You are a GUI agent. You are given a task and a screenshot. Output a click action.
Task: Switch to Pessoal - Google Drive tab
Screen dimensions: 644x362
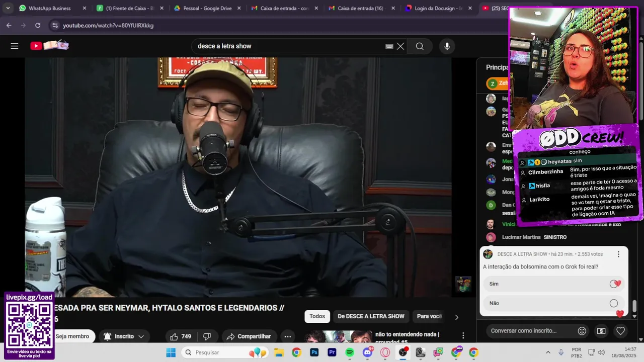coord(206,8)
